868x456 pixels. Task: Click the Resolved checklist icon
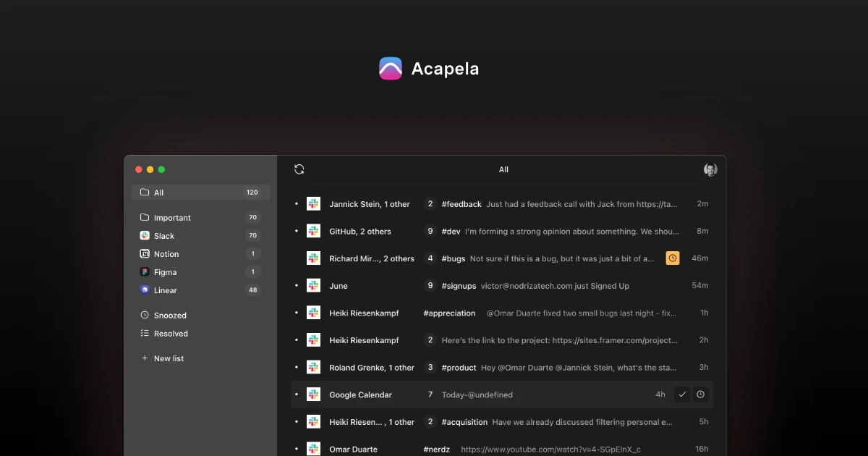point(145,334)
